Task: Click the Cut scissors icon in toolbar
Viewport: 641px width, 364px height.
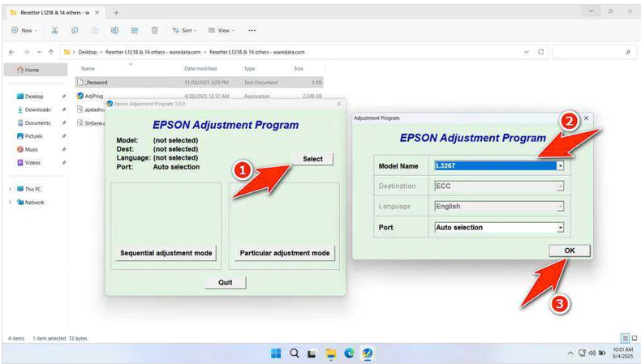Action: point(54,30)
